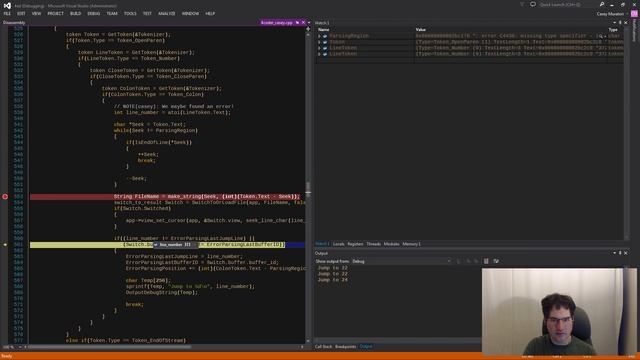
Task: Click the Clear All output icon
Action: tap(486, 261)
